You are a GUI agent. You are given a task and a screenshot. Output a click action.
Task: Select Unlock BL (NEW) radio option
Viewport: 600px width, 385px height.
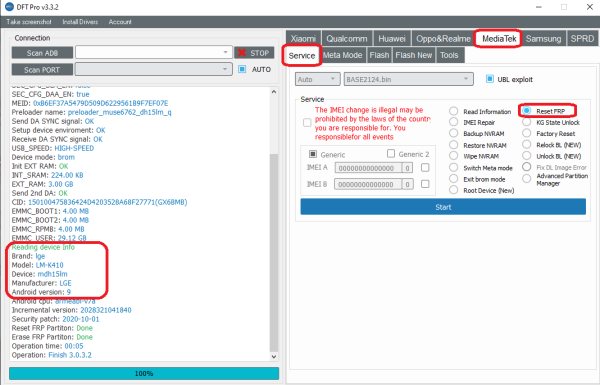coord(527,156)
